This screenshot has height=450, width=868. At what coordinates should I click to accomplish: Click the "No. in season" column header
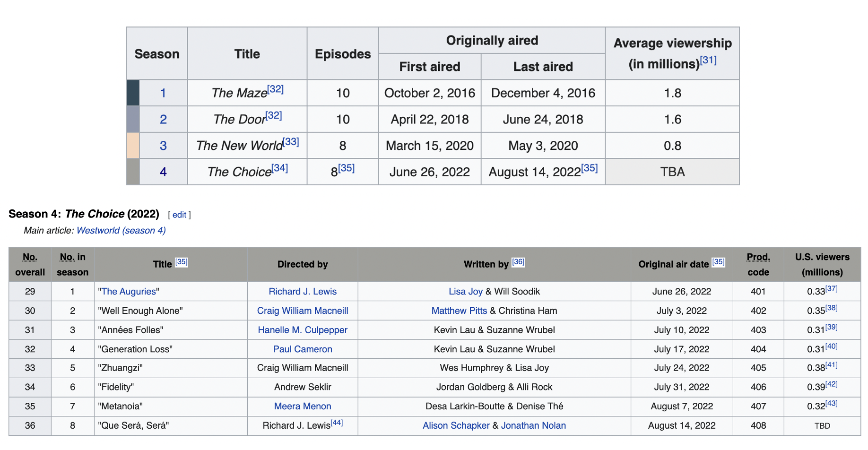[x=72, y=265]
